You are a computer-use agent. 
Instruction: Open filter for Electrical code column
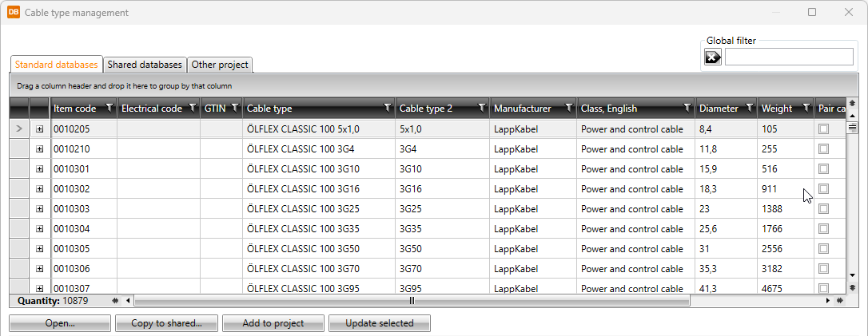192,109
